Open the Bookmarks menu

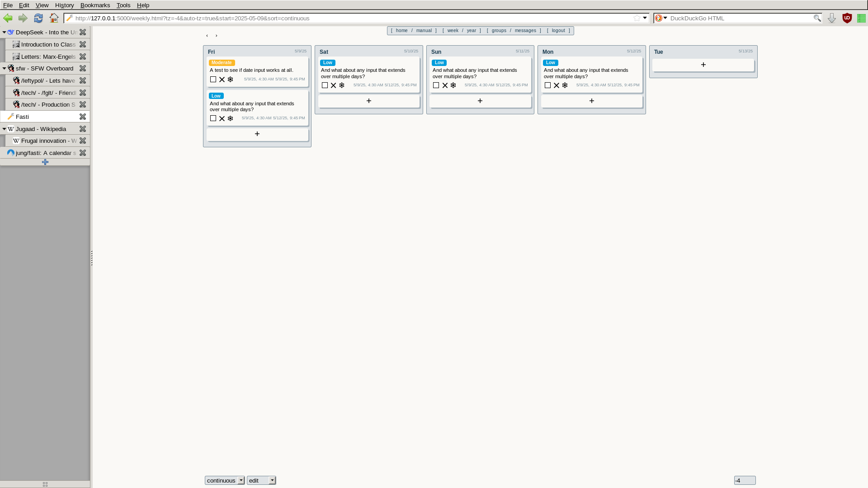tap(95, 5)
